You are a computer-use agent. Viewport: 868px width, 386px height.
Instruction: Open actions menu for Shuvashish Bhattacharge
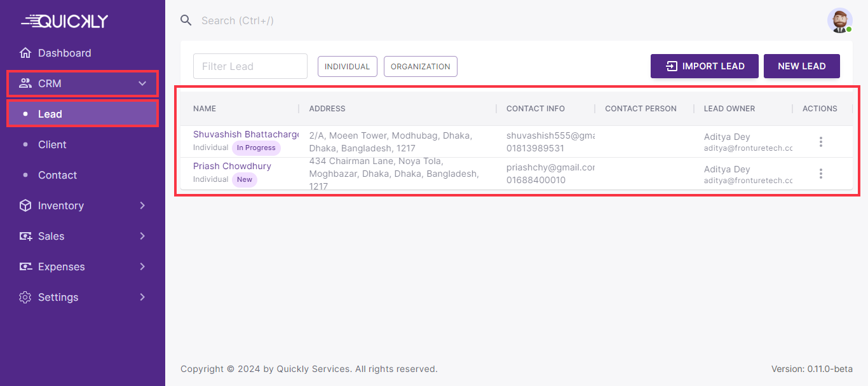(x=820, y=142)
